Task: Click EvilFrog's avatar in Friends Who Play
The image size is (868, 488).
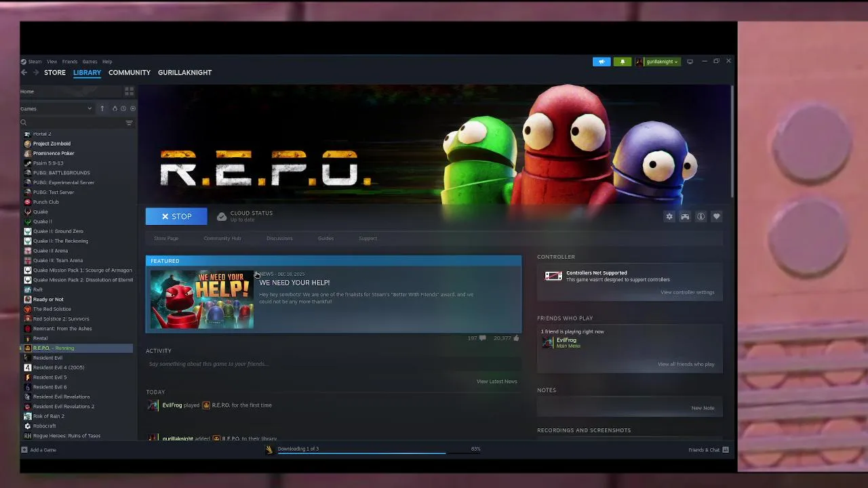Action: tap(547, 342)
